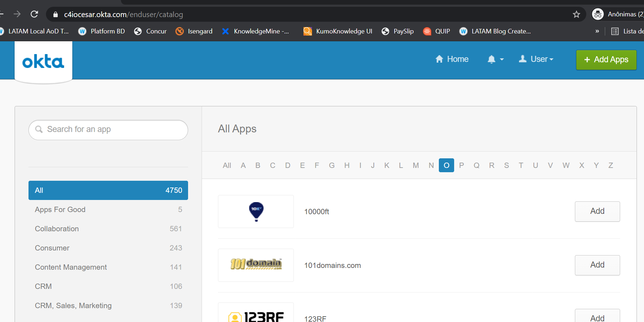Image resolution: width=644 pixels, height=322 pixels.
Task: Filter apps by letter M
Action: coord(416,165)
